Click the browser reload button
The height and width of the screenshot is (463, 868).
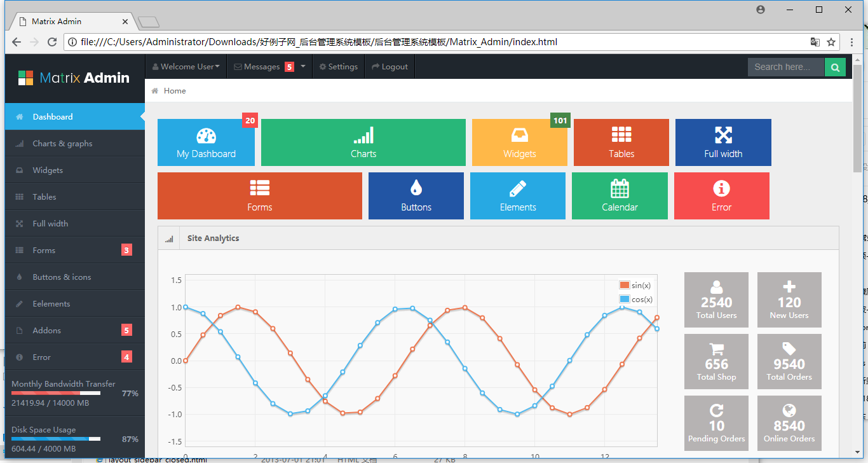tap(53, 42)
